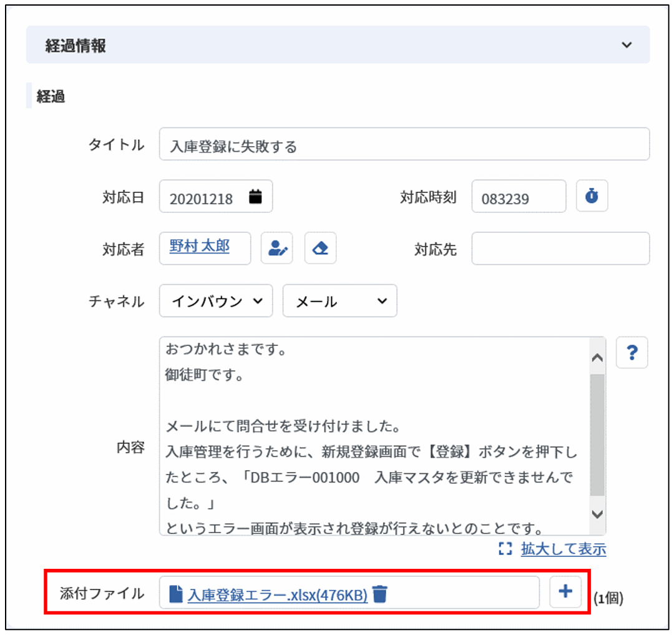Click the file icon of the attachment
This screenshot has width=672, height=635.
pyautogui.click(x=176, y=594)
